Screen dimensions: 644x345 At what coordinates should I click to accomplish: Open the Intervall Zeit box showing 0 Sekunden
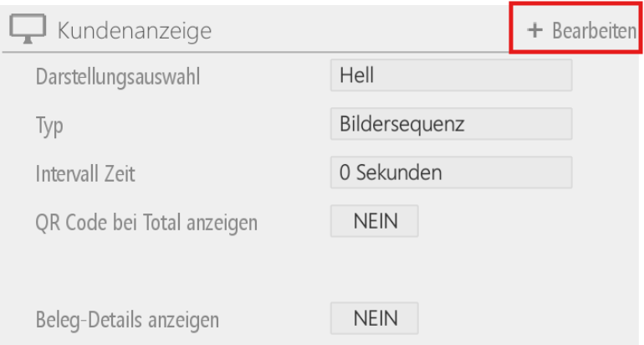[451, 172]
